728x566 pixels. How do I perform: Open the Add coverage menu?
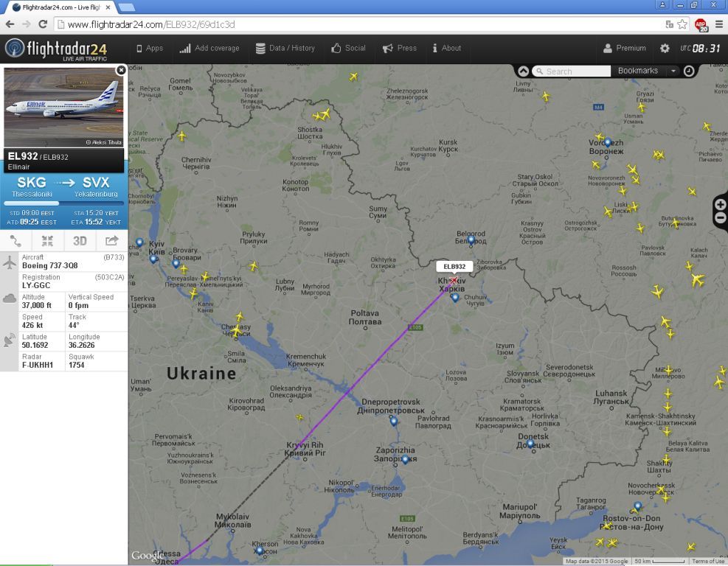(x=209, y=48)
